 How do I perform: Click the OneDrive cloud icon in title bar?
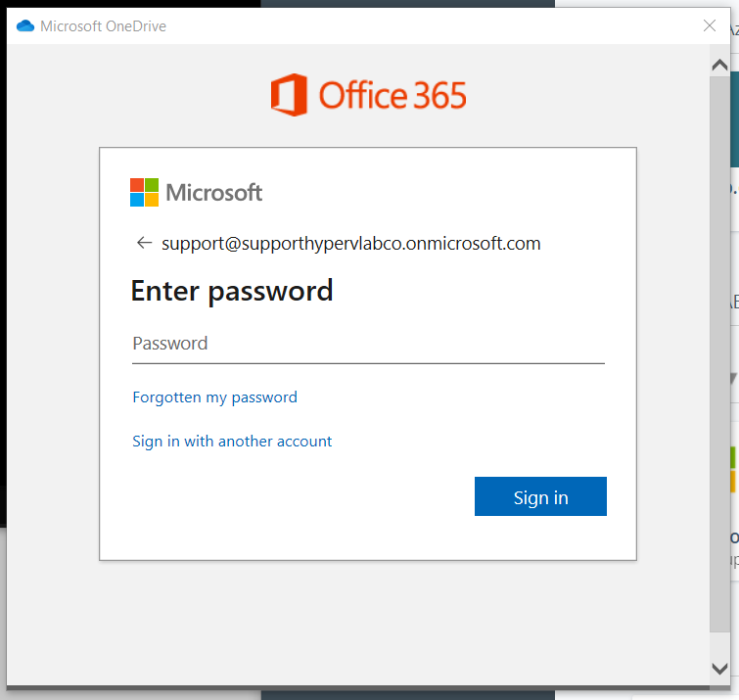pos(25,25)
